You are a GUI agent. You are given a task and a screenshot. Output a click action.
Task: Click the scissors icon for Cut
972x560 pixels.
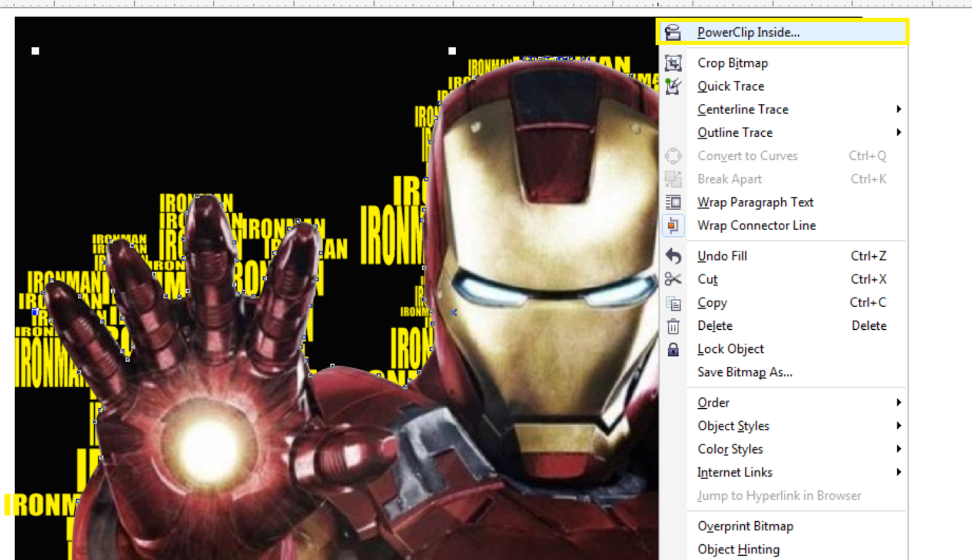pos(673,279)
